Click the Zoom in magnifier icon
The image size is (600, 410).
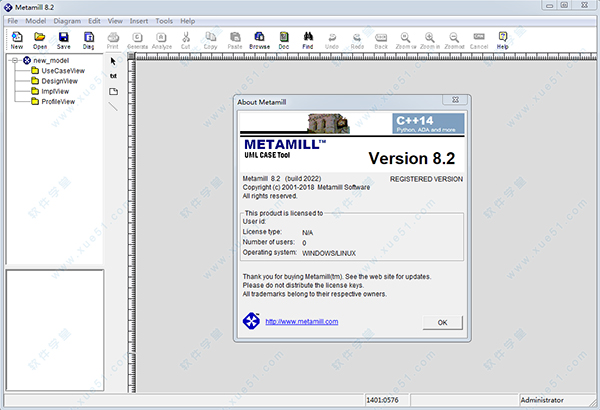(x=430, y=40)
